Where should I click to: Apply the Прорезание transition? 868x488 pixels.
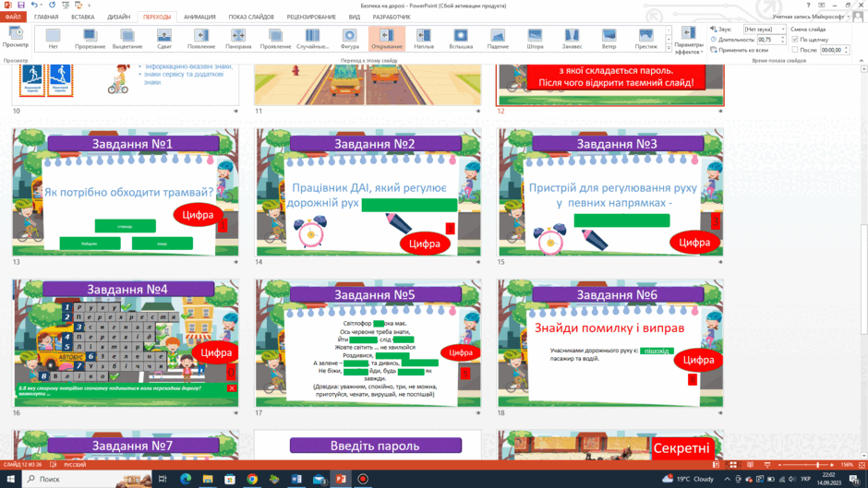coord(90,39)
